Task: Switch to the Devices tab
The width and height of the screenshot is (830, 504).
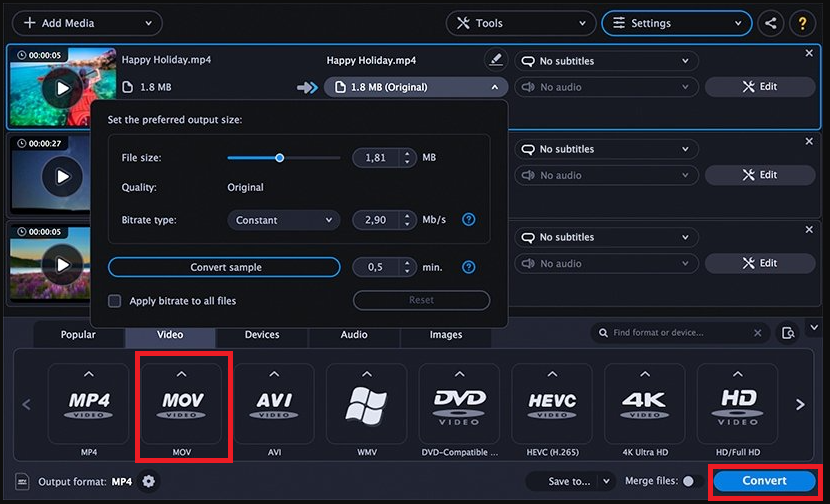Action: [x=262, y=335]
